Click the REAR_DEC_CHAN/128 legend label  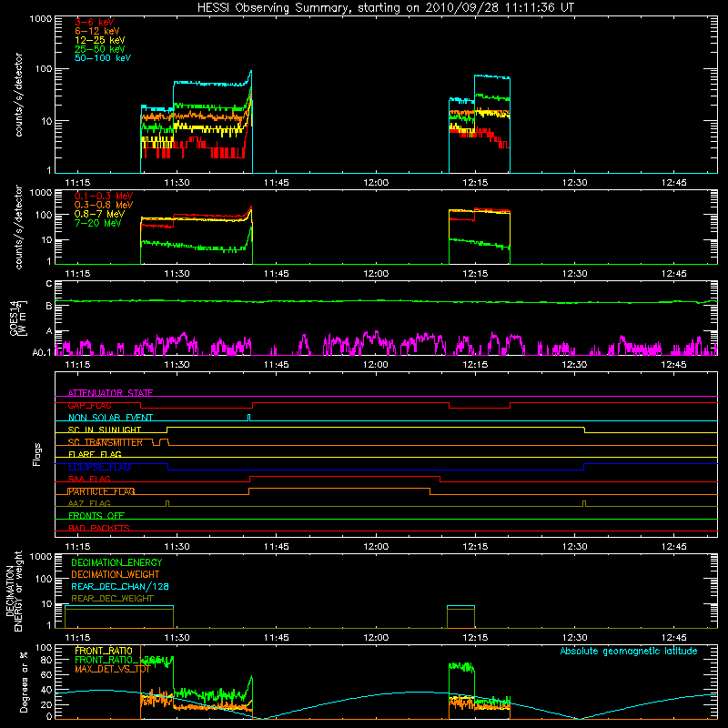(120, 586)
